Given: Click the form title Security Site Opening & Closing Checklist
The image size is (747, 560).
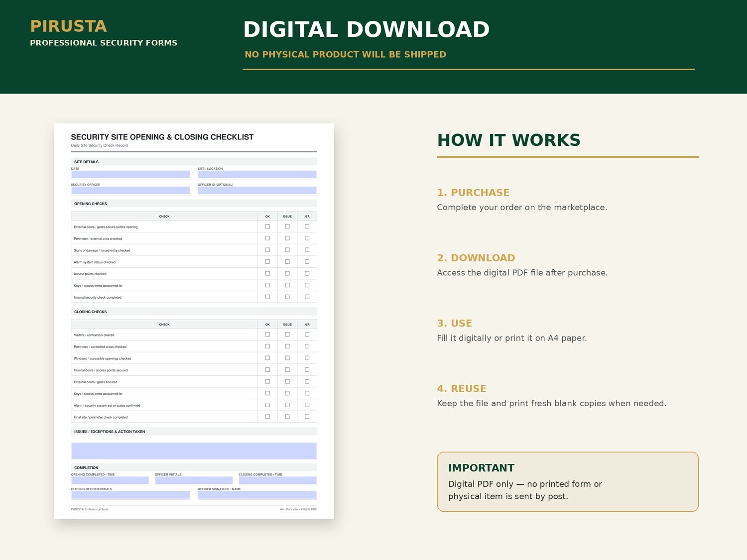Looking at the screenshot, I should 162,137.
